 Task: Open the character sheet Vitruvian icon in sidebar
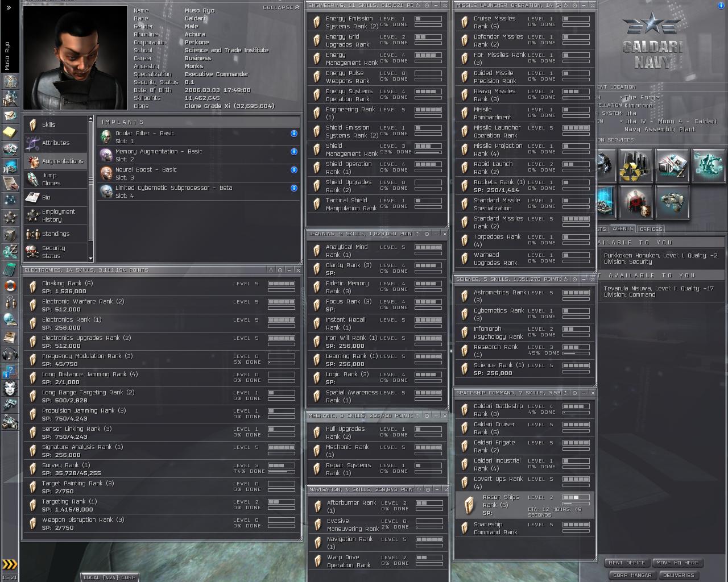[10, 81]
